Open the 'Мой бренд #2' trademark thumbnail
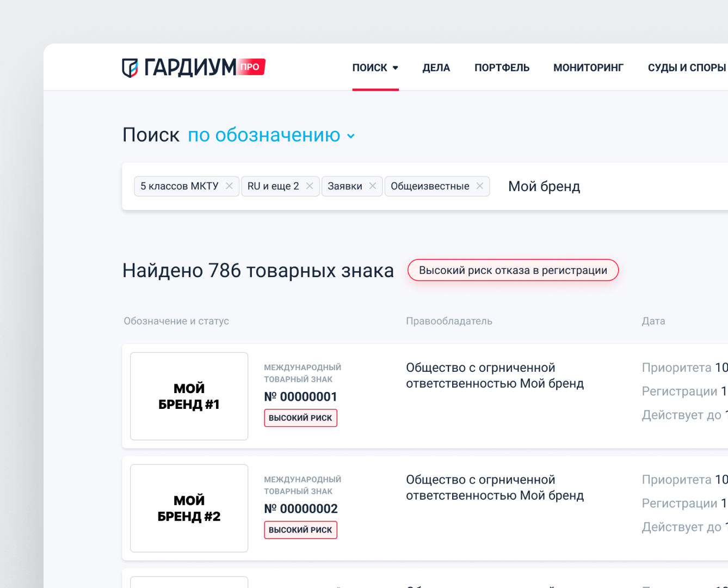The width and height of the screenshot is (728, 588). [189, 509]
